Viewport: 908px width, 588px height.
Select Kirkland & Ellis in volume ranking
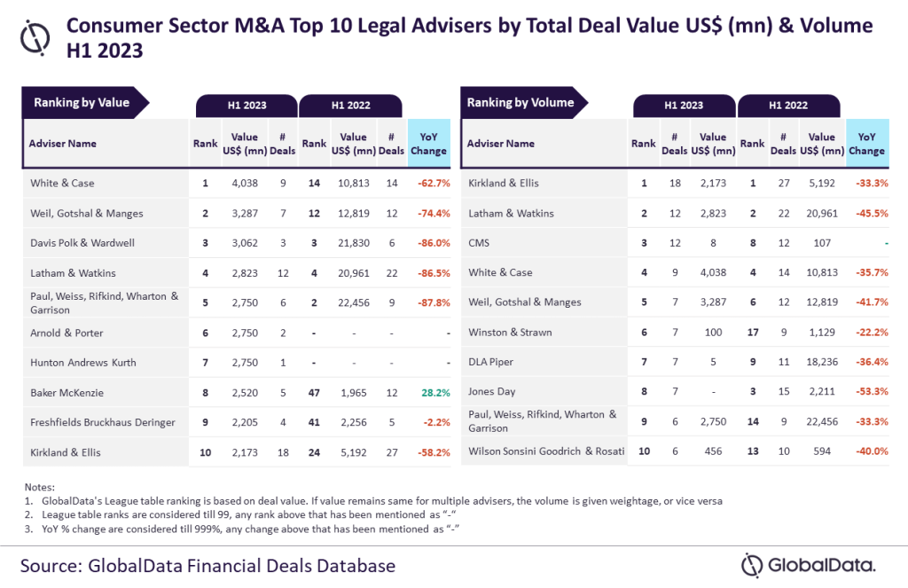(x=504, y=183)
